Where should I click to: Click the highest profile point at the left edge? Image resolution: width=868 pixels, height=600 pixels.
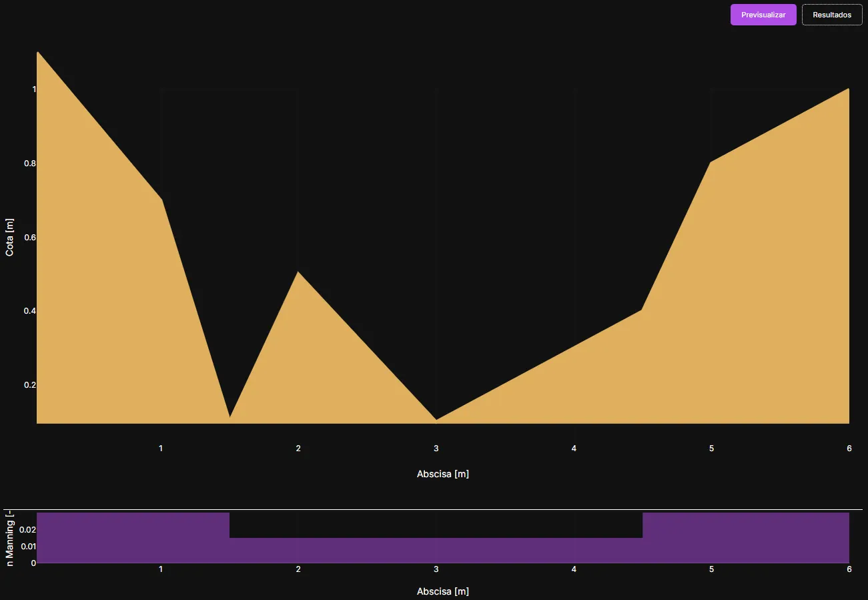click(38, 52)
